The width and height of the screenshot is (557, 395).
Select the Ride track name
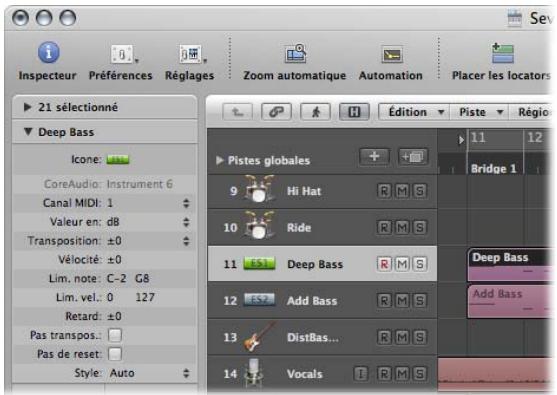click(299, 228)
